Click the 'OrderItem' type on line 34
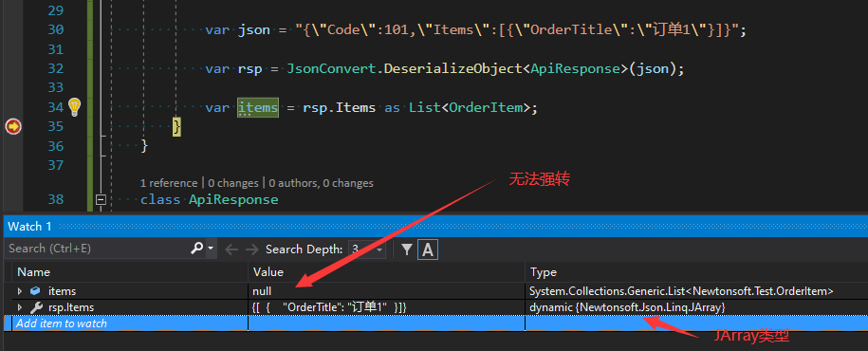This screenshot has width=868, height=351. (486, 107)
